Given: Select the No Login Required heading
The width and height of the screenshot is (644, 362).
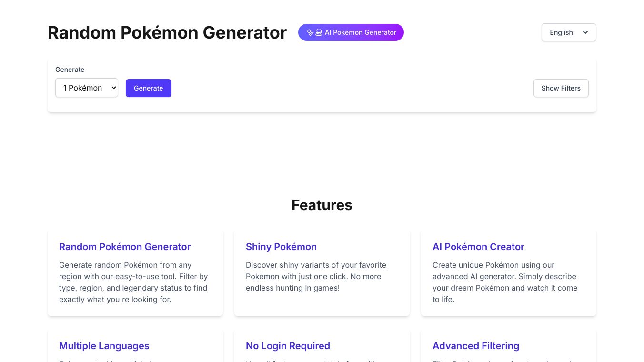Looking at the screenshot, I should (x=288, y=346).
